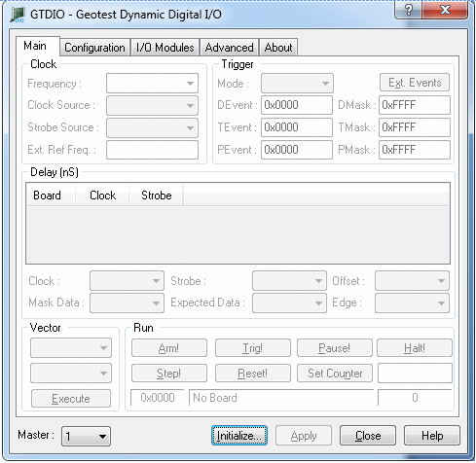Click the Initialize... button
This screenshot has width=476, height=463.
click(239, 436)
